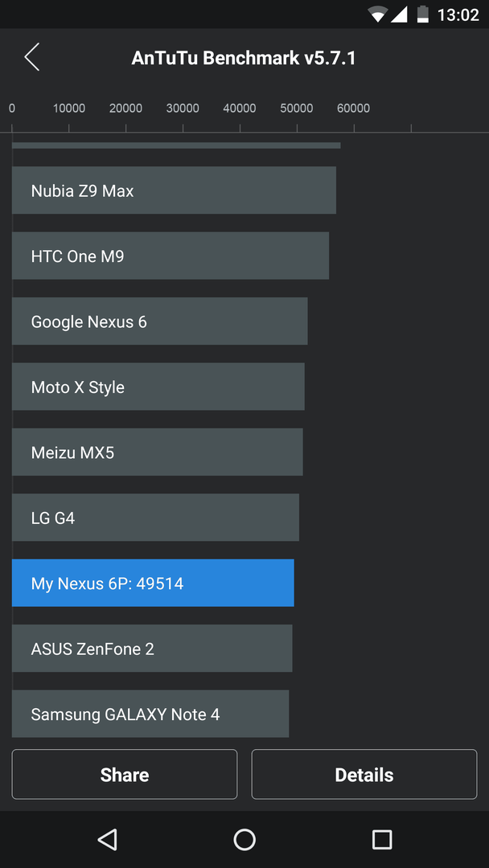The height and width of the screenshot is (868, 489).
Task: Tap the battery status icon
Action: coord(423,14)
